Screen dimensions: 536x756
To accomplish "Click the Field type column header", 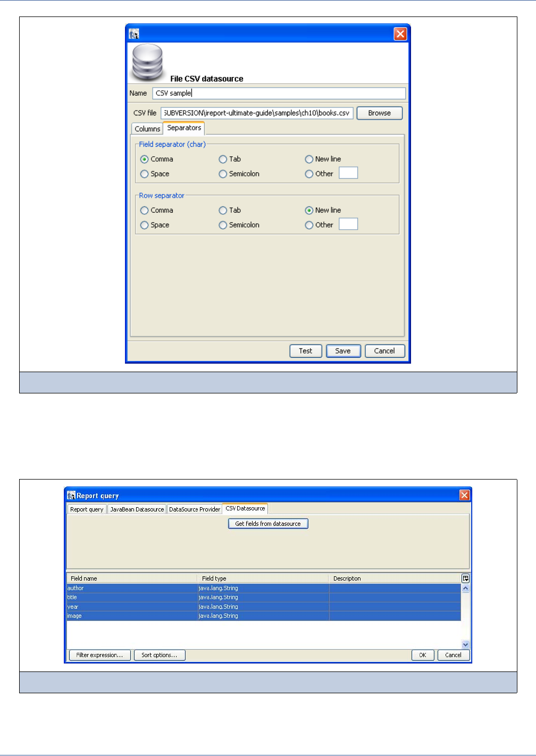I will coord(263,578).
